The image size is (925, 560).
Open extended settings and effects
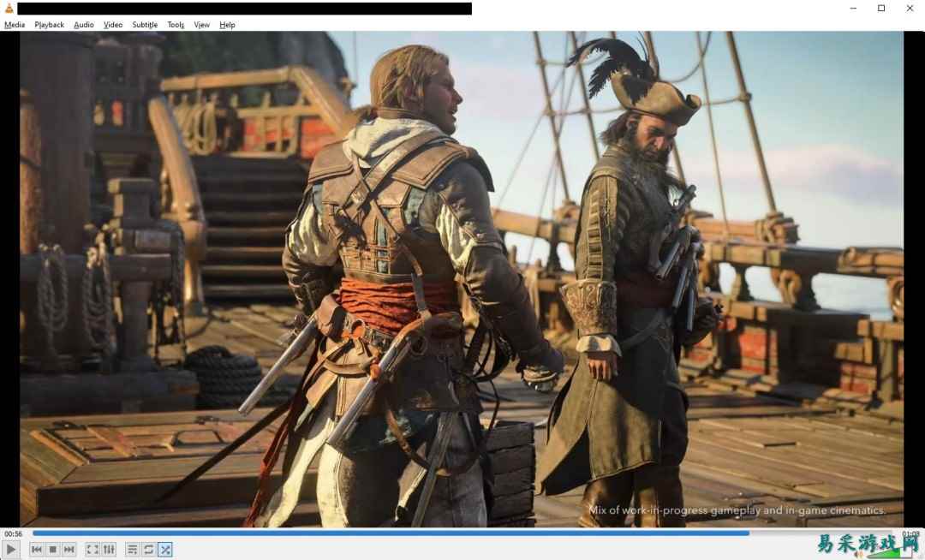pyautogui.click(x=109, y=550)
